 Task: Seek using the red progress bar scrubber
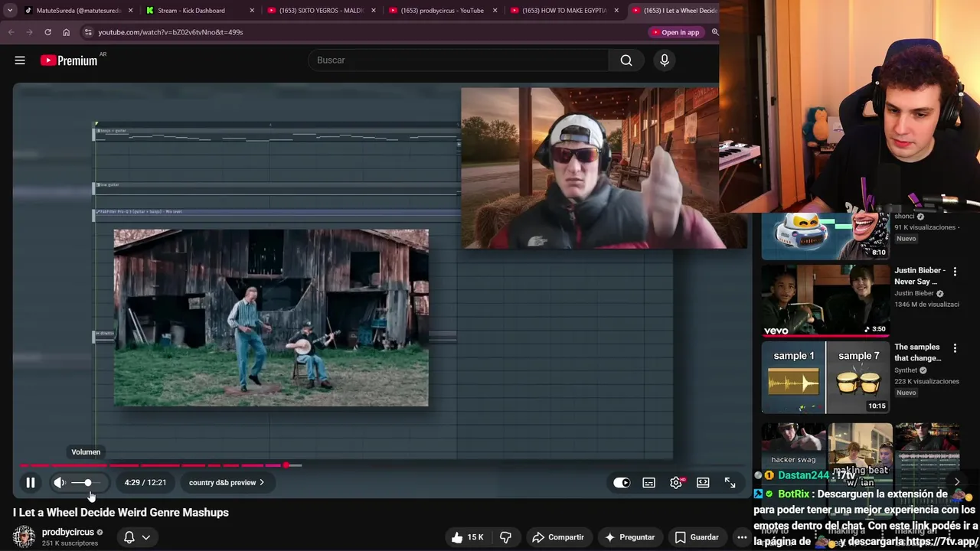(286, 465)
